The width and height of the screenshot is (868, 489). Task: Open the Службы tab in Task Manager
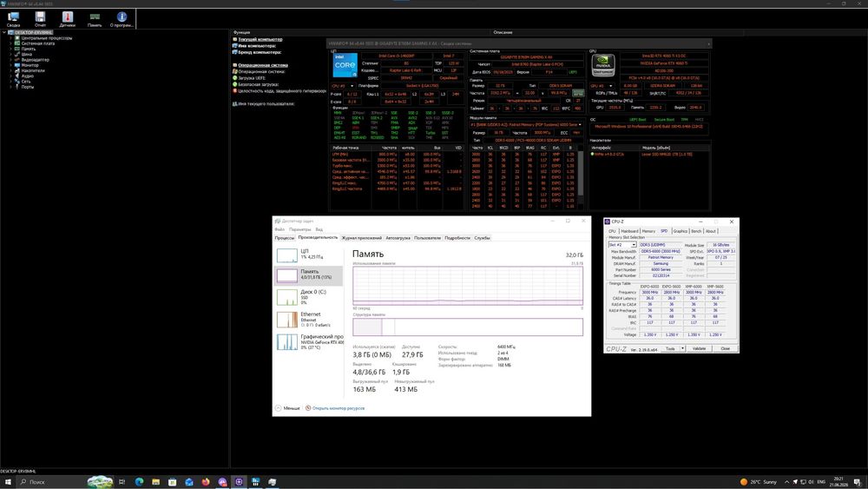pyautogui.click(x=482, y=238)
